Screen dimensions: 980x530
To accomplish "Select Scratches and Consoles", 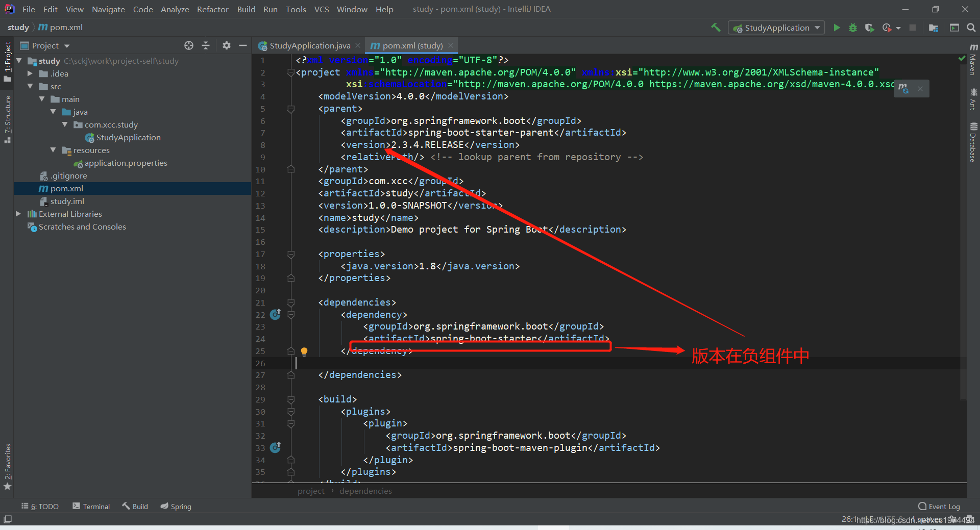I will pos(82,226).
